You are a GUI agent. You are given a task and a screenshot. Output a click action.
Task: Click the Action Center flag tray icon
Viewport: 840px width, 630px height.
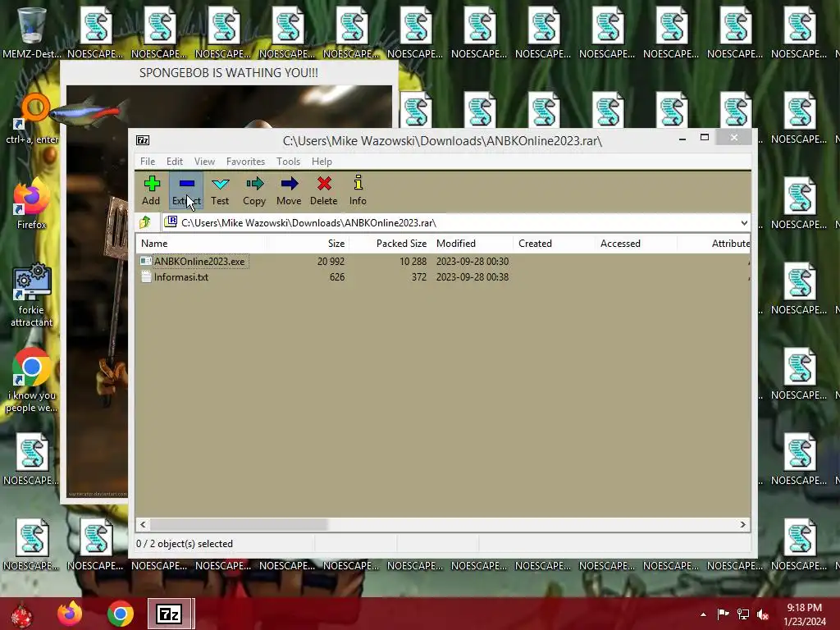(723, 614)
